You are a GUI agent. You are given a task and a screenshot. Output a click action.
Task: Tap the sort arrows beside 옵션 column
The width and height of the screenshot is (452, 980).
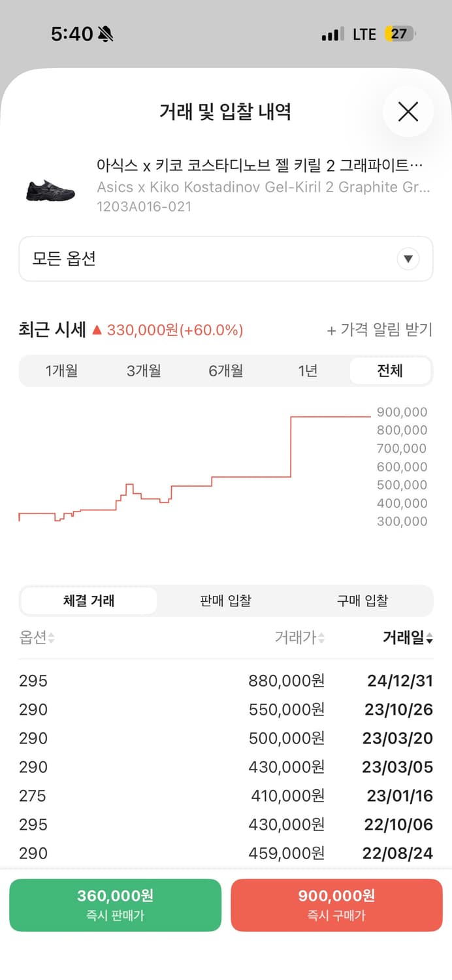50,638
